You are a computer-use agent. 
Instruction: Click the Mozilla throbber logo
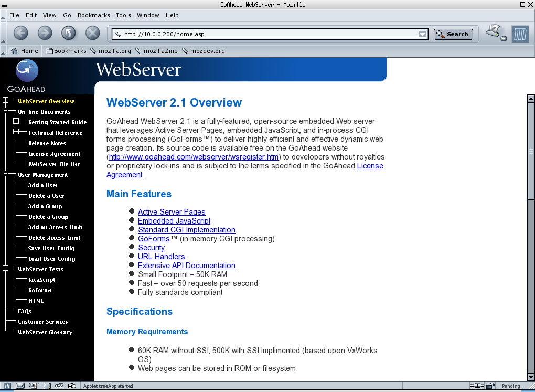(520, 34)
